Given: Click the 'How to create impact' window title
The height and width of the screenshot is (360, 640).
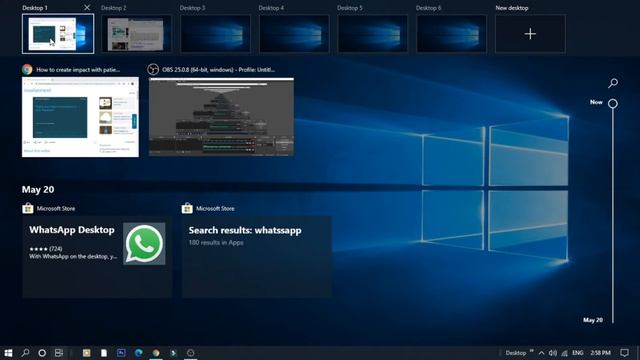Looking at the screenshot, I should 78,70.
